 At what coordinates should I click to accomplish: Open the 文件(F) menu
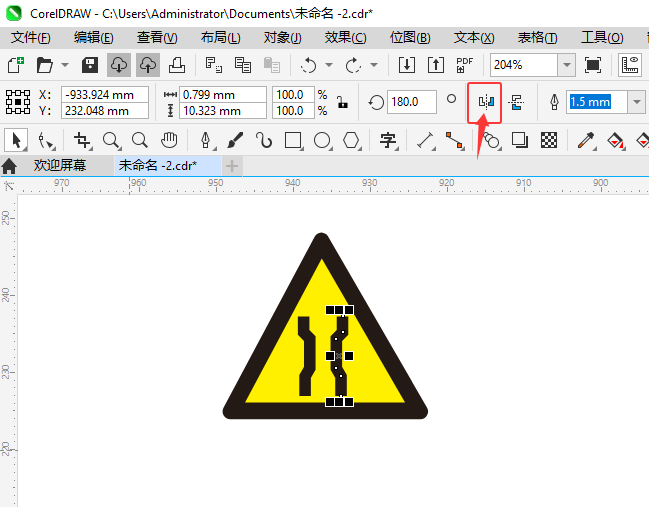(31, 38)
